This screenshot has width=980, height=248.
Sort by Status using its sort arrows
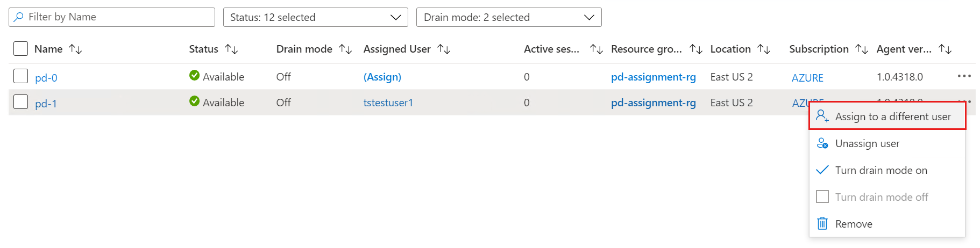pos(231,49)
